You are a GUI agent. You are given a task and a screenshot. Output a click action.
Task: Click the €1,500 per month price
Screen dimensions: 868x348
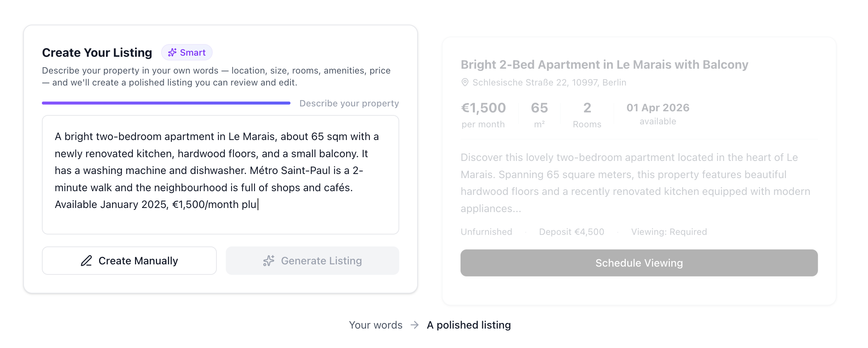(x=483, y=114)
